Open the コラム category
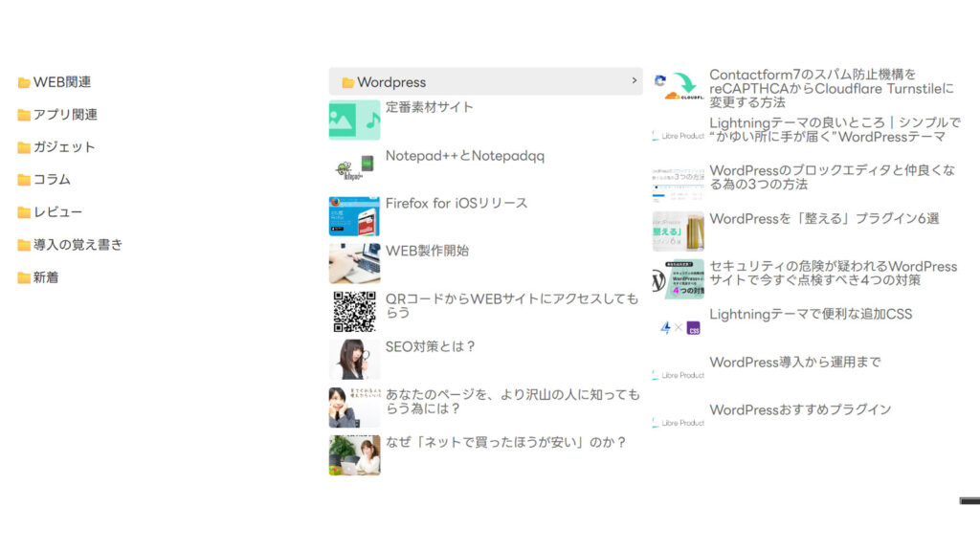Screen dimensions: 980x551 [x=52, y=180]
